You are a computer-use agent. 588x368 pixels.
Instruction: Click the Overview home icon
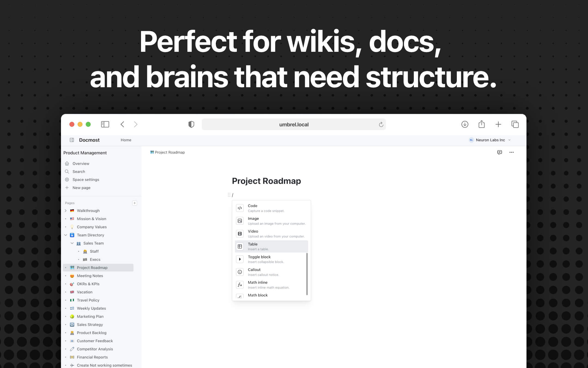pyautogui.click(x=67, y=163)
